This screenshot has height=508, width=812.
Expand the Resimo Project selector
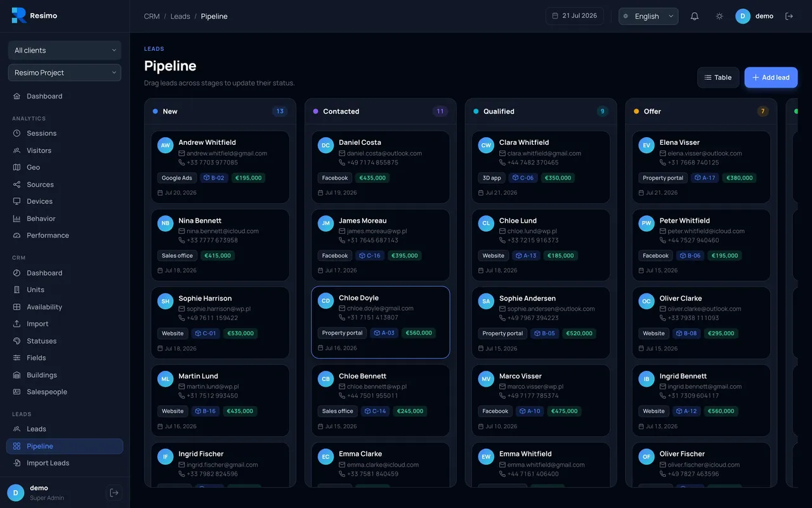65,72
